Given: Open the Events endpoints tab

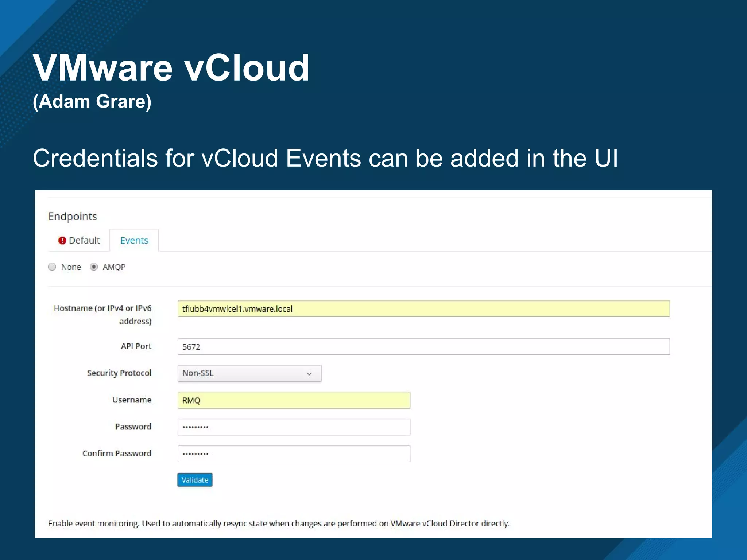Looking at the screenshot, I should (x=134, y=241).
